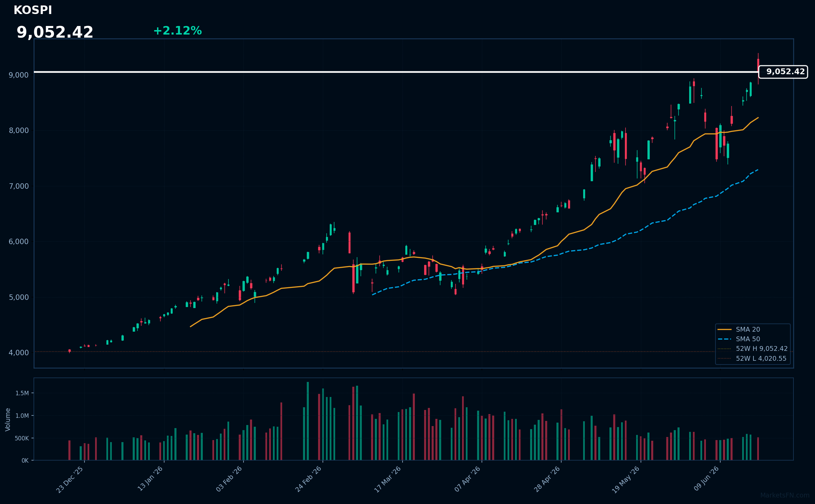Click the 09 Jun '26 date label
This screenshot has width=815, height=504.
tap(707, 479)
